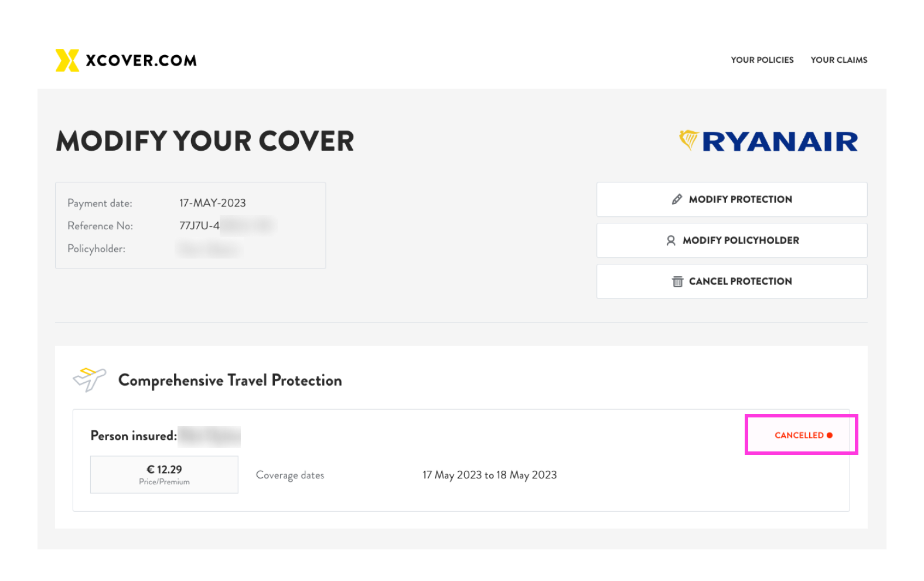The image size is (924, 581).
Task: Click the MODIFY PROTECTION button
Action: [731, 199]
